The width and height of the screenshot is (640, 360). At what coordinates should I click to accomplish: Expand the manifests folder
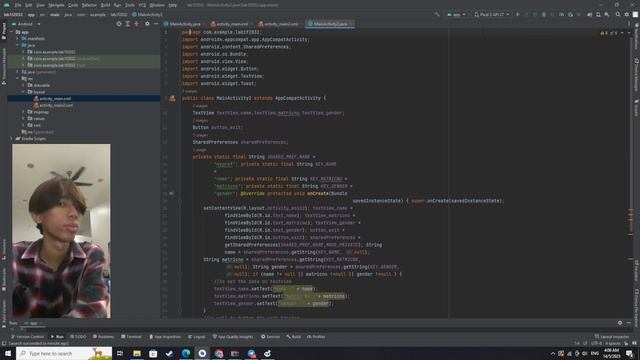click(x=18, y=39)
